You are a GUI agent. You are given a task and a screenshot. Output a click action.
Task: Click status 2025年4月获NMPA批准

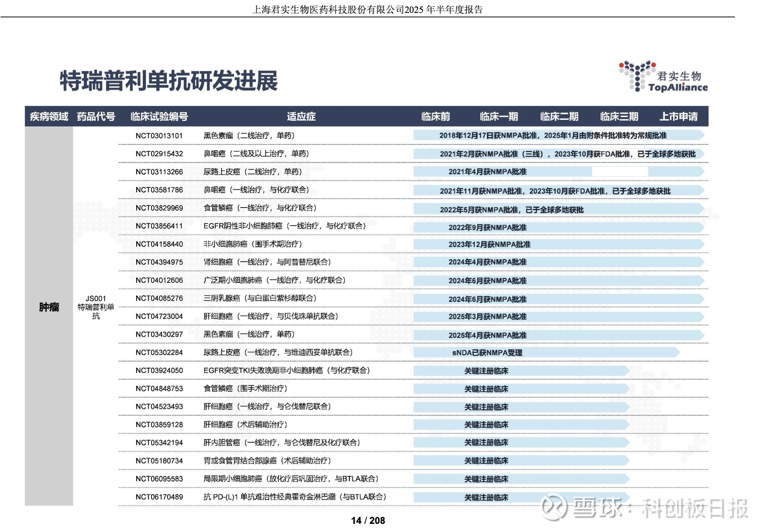488,335
